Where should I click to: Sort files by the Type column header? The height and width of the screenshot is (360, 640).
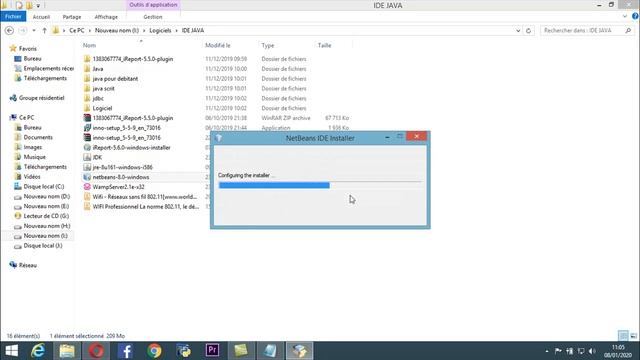268,45
